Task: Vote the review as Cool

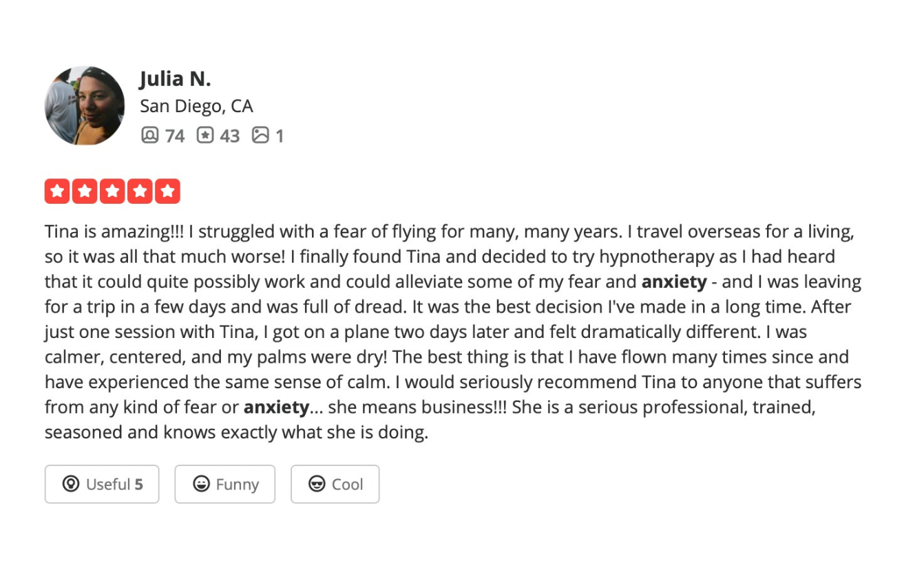Action: point(335,484)
